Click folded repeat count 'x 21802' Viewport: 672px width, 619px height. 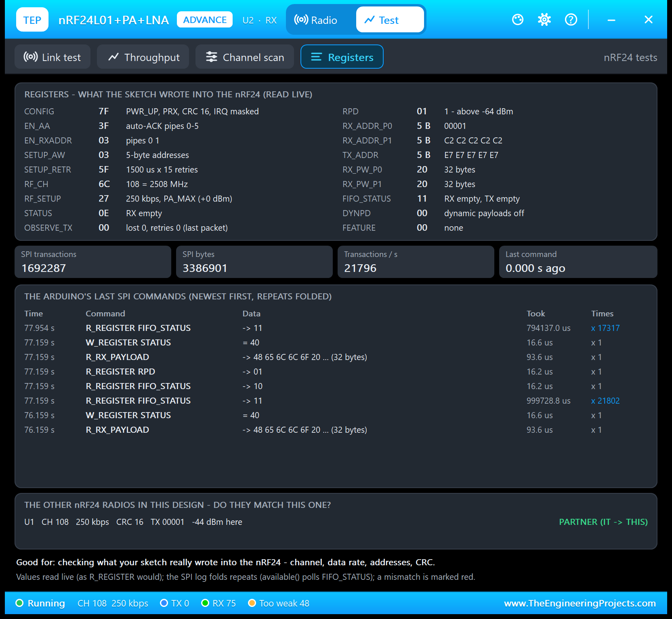pyautogui.click(x=605, y=401)
